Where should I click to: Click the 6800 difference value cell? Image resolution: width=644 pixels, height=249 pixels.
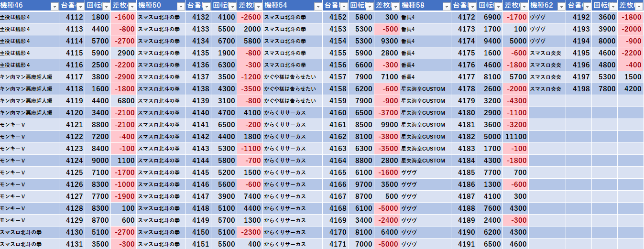(124, 101)
